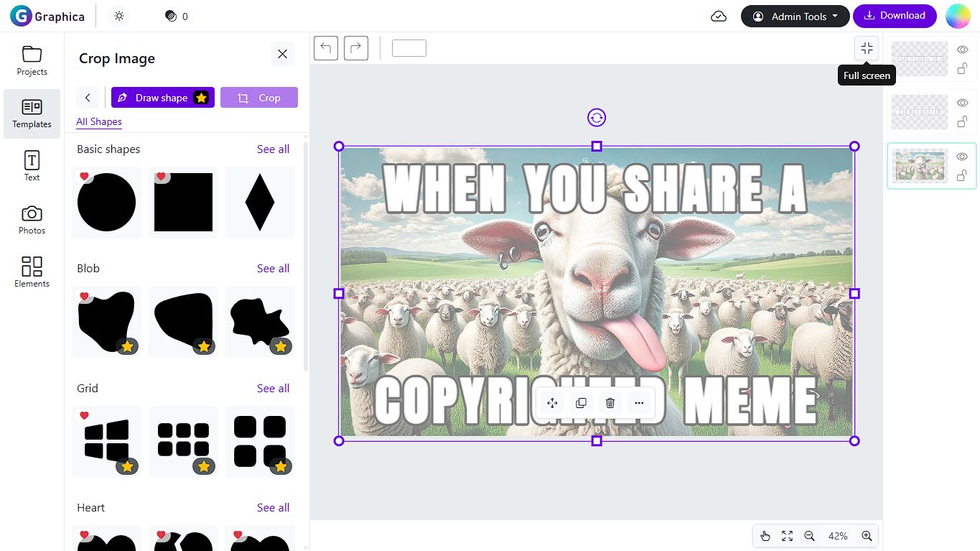Click the credits coin counter icon

[x=171, y=16]
